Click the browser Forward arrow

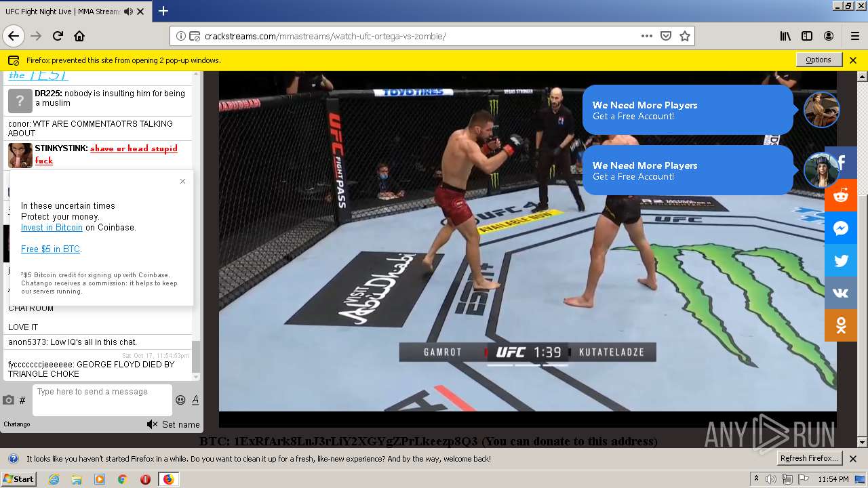36,36
